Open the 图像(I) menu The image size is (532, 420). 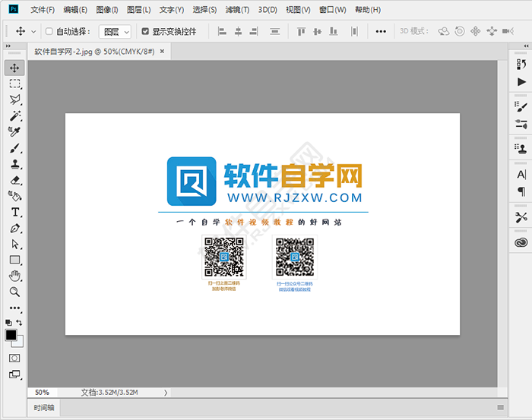coord(107,10)
